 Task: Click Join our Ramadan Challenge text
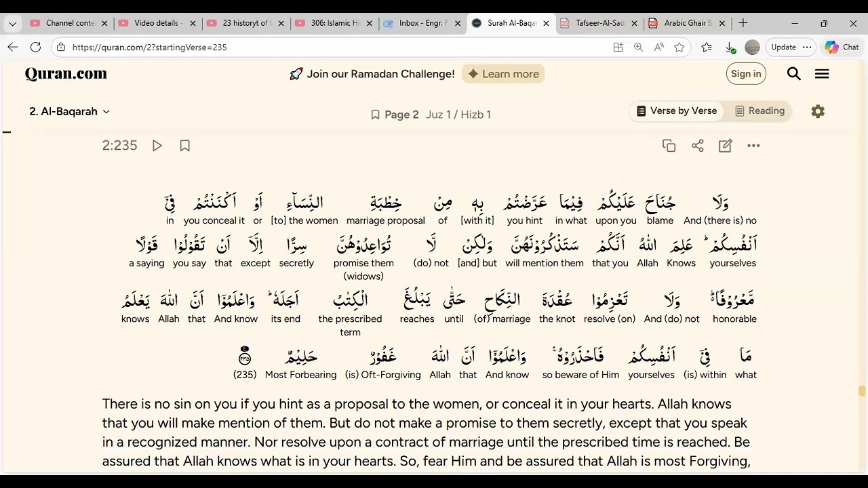click(380, 74)
